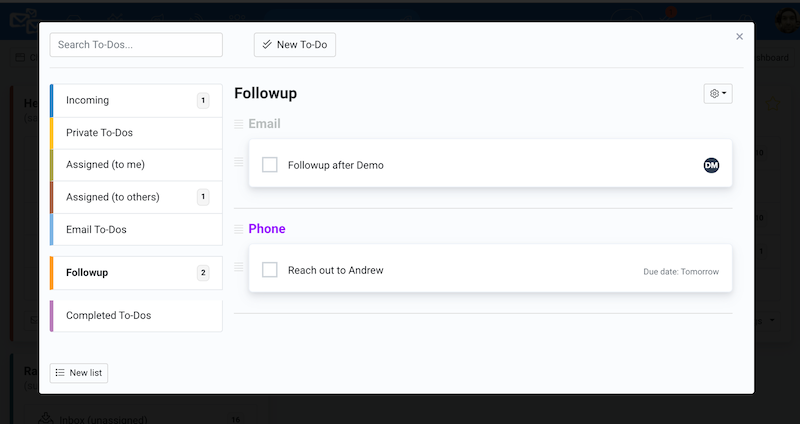Mark Reach out to Andrew as complete
This screenshot has height=424, width=800.
click(x=269, y=269)
